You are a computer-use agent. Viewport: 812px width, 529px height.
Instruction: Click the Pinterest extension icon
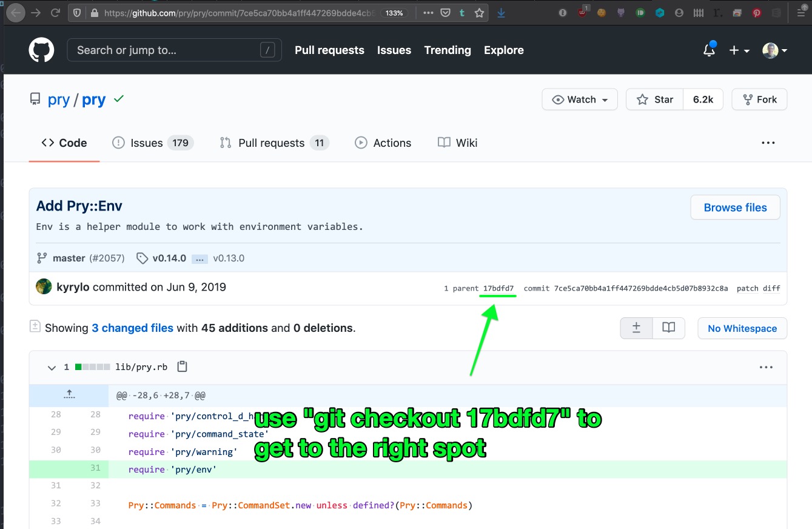(757, 13)
